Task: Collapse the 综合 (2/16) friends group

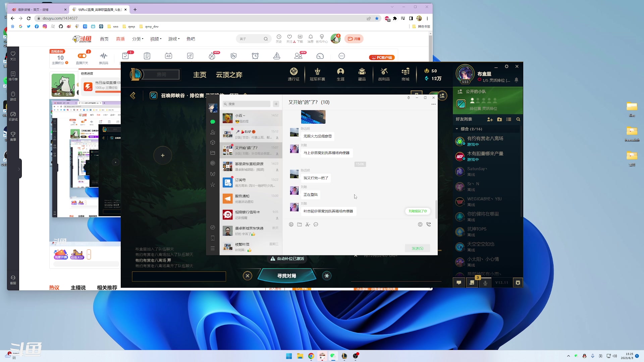Action: pos(457,129)
